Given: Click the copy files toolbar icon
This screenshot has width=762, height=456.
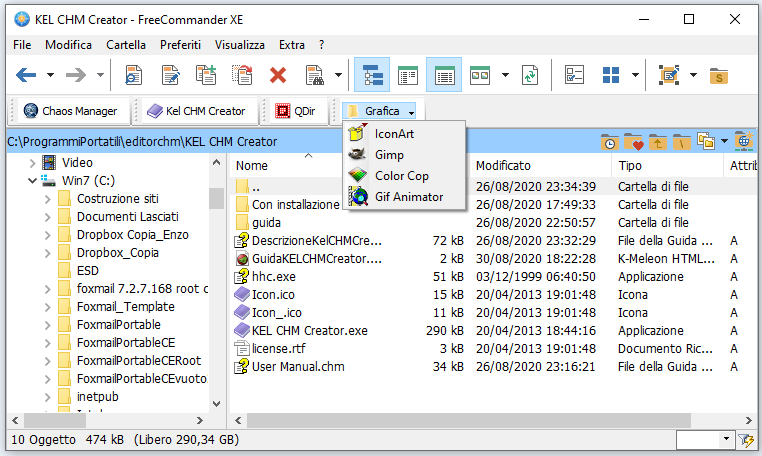Looking at the screenshot, I should click(206, 75).
